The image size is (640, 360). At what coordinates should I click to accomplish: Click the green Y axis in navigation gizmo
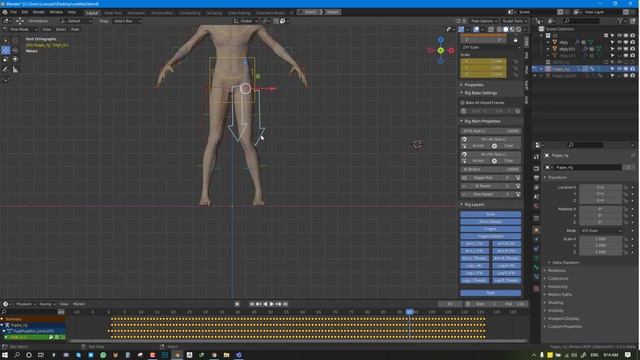(441, 50)
